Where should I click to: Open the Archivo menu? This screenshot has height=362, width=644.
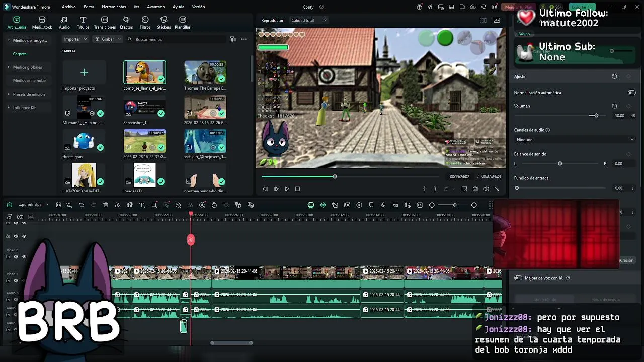69,7
